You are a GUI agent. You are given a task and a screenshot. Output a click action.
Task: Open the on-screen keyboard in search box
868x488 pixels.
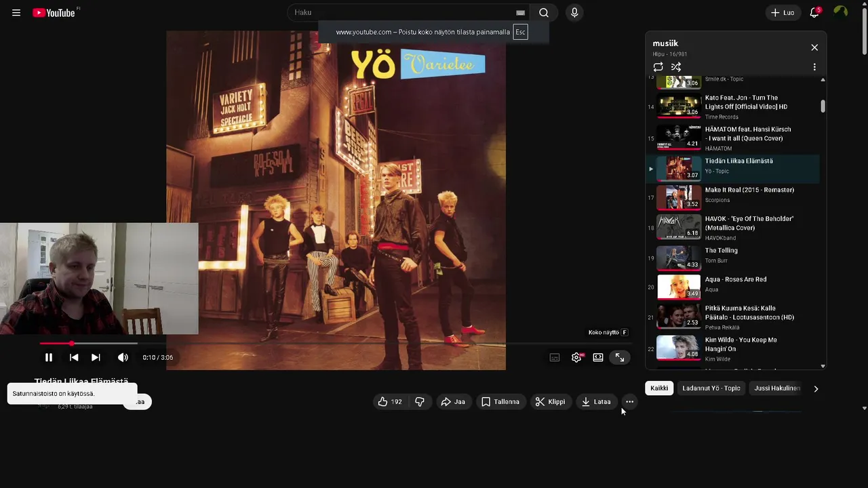point(520,13)
